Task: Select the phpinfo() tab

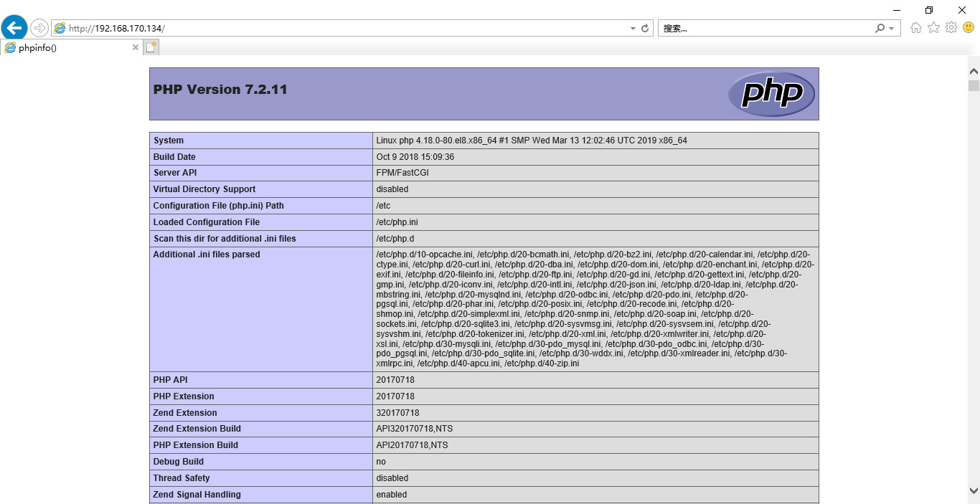Action: [70, 47]
